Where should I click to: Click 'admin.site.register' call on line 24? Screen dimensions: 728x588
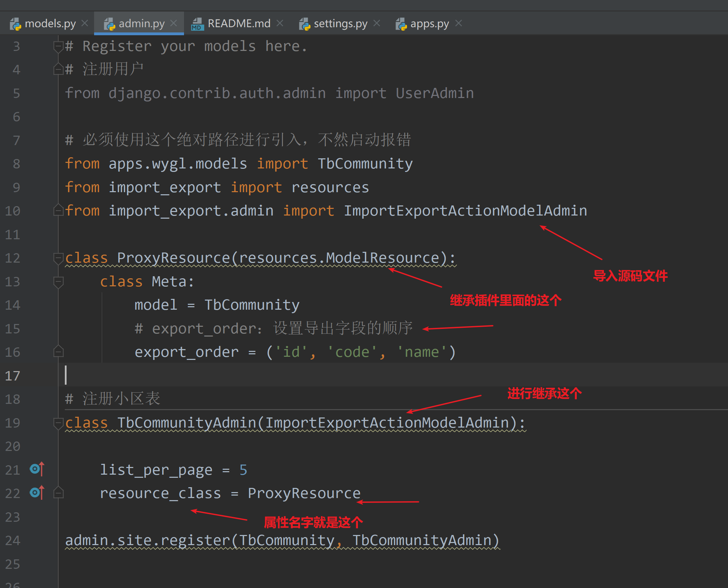(147, 540)
